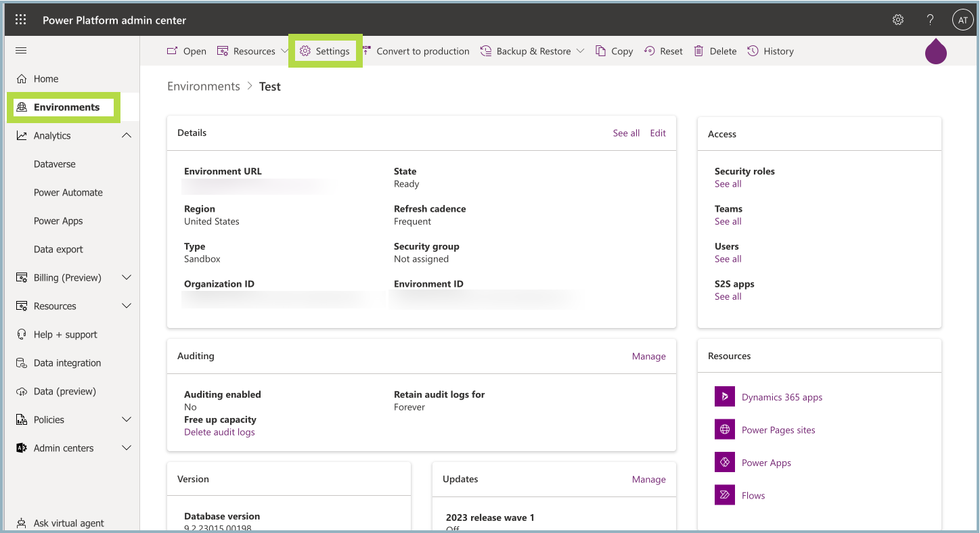Click the Home icon in sidebar
This screenshot has width=980, height=533.
click(x=22, y=79)
